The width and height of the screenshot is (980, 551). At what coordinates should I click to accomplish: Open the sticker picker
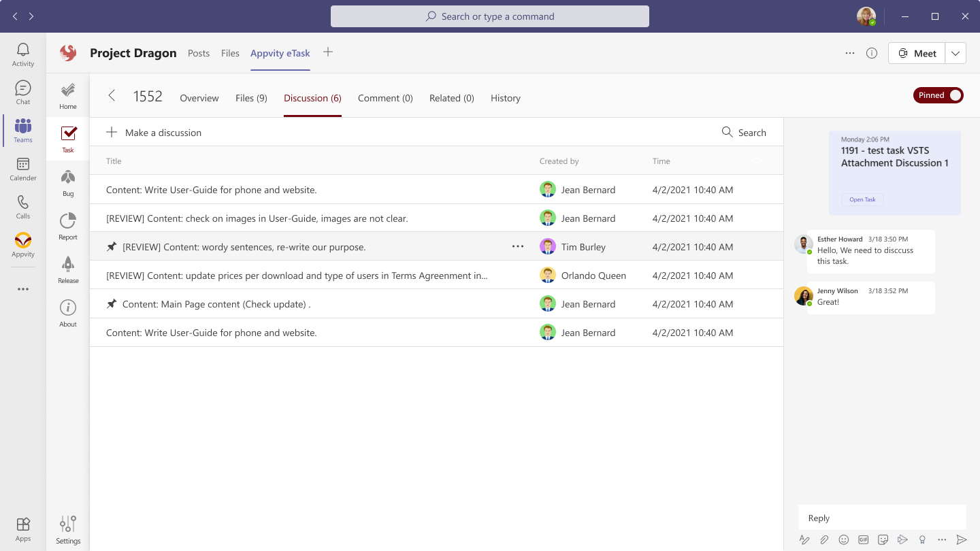(x=883, y=539)
